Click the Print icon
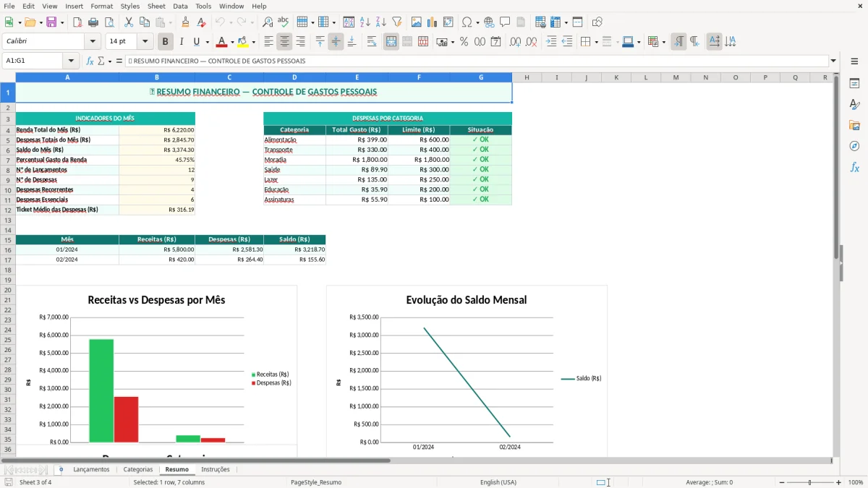The width and height of the screenshot is (868, 488). coord(93,22)
